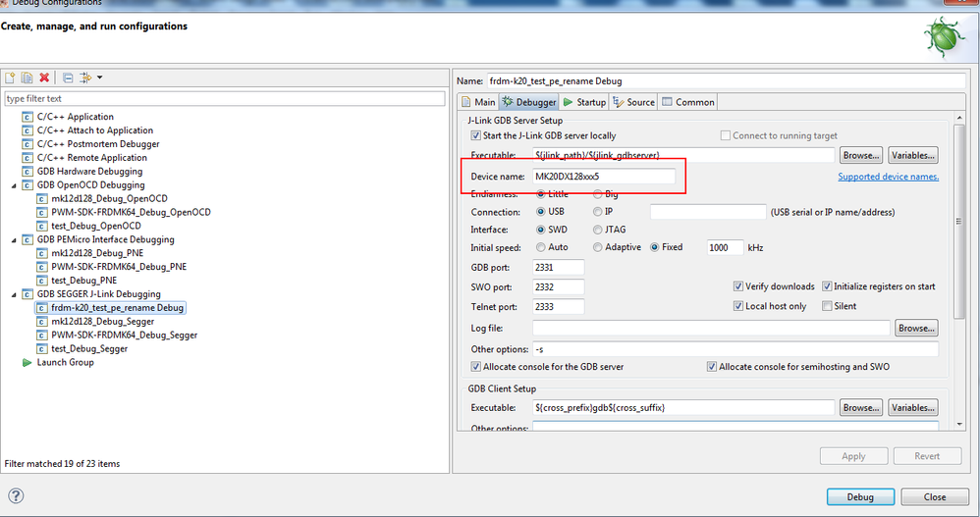Toggle Allocate console for semihosting and SWO
The image size is (980, 517).
(x=711, y=367)
